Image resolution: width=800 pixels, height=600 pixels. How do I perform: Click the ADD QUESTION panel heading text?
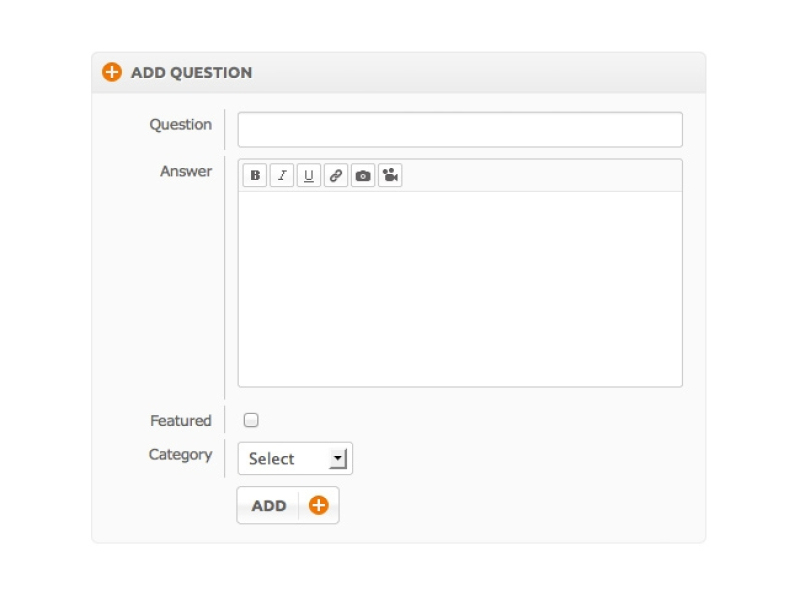[x=191, y=73]
